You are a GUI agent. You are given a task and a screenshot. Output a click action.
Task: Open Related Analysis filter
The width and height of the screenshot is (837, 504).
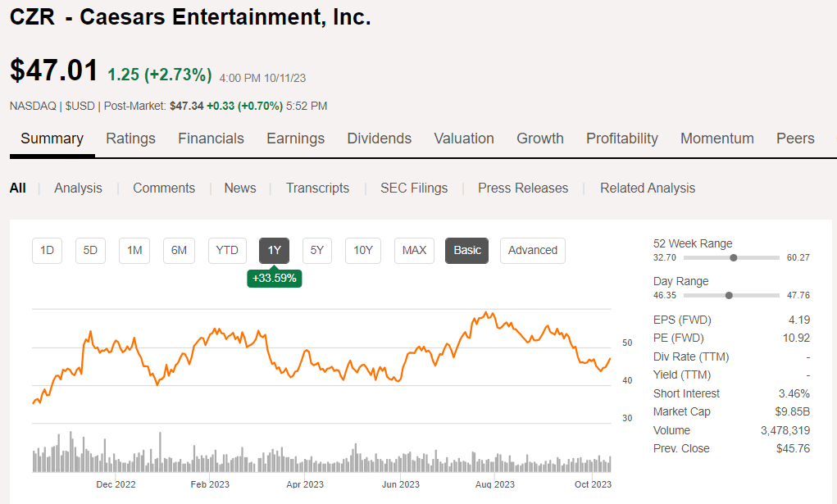648,188
